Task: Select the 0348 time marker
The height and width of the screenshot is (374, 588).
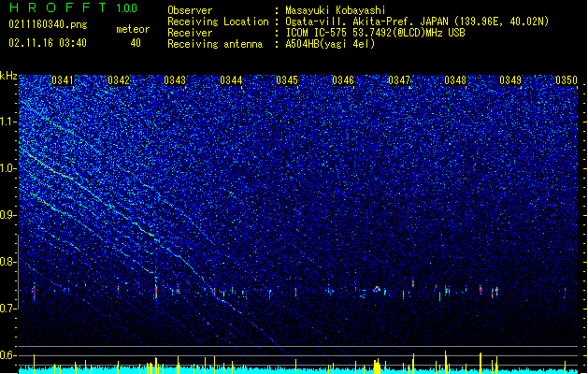Action: (455, 80)
